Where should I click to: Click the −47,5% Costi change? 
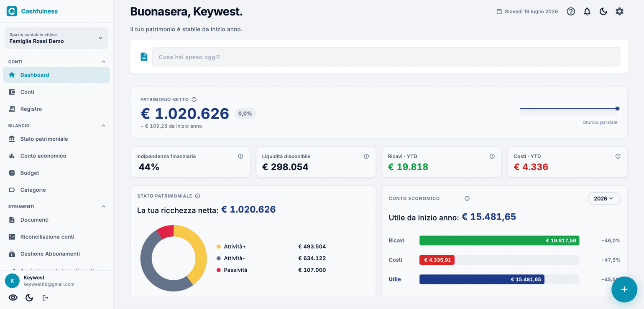coord(611,260)
